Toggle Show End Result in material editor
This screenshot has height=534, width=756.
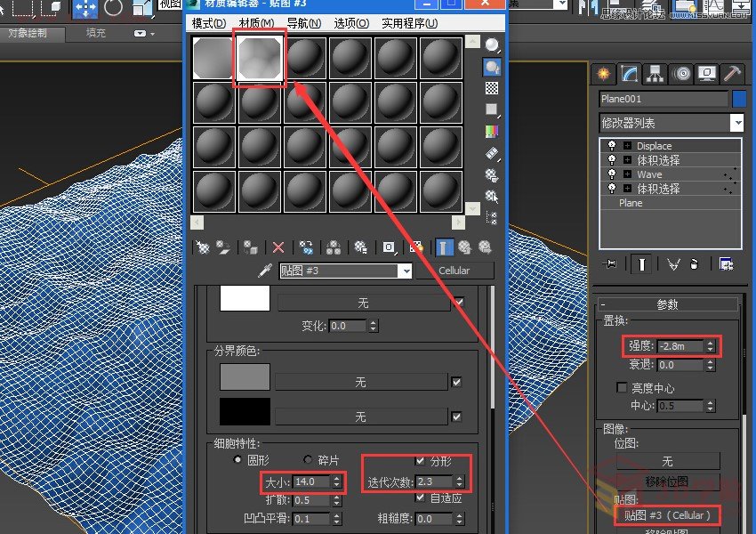tap(444, 247)
